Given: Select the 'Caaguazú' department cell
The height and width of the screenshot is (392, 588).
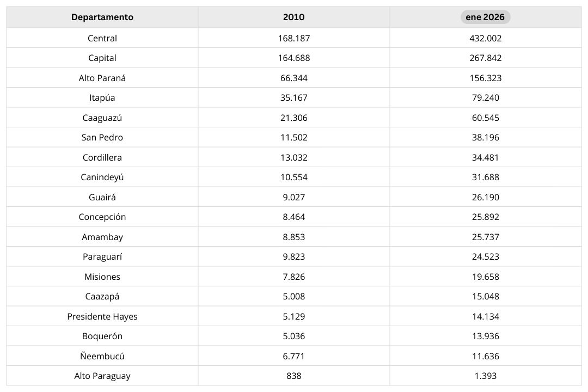Looking at the screenshot, I should point(102,118).
